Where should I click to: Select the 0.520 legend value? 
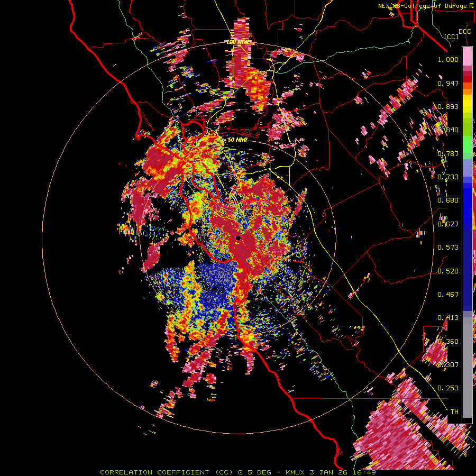[448, 271]
